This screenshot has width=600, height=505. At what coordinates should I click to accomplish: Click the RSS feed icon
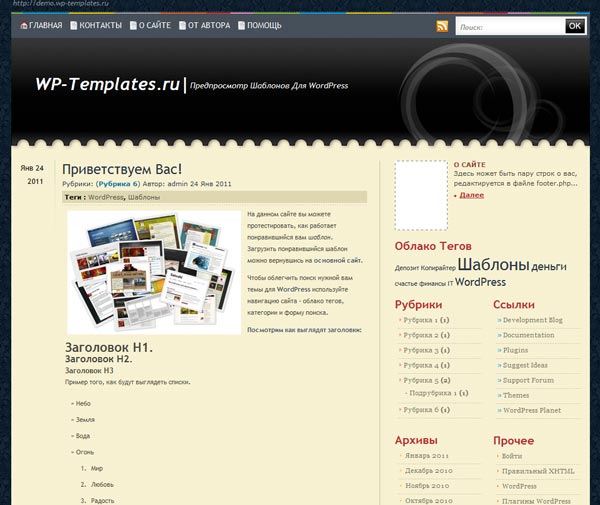(x=442, y=26)
